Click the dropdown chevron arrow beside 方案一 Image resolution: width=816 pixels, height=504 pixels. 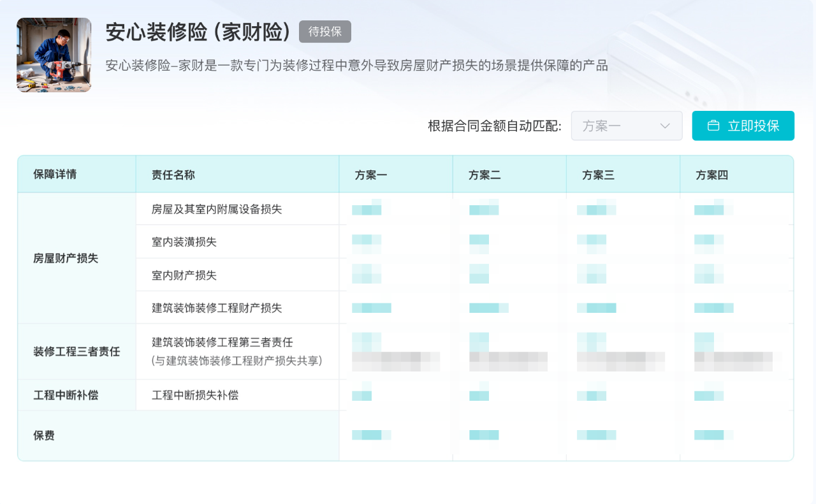click(x=665, y=126)
